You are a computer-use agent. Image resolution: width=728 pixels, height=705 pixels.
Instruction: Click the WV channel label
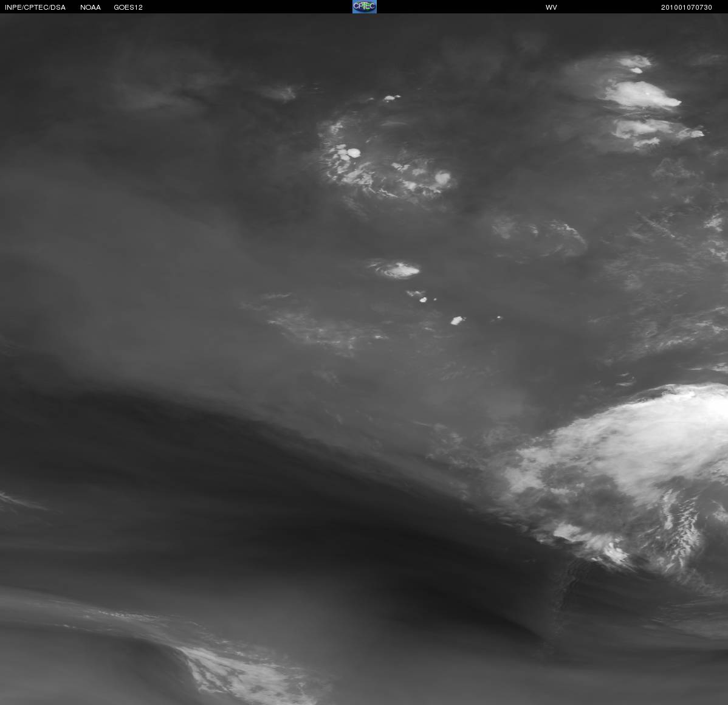551,7
